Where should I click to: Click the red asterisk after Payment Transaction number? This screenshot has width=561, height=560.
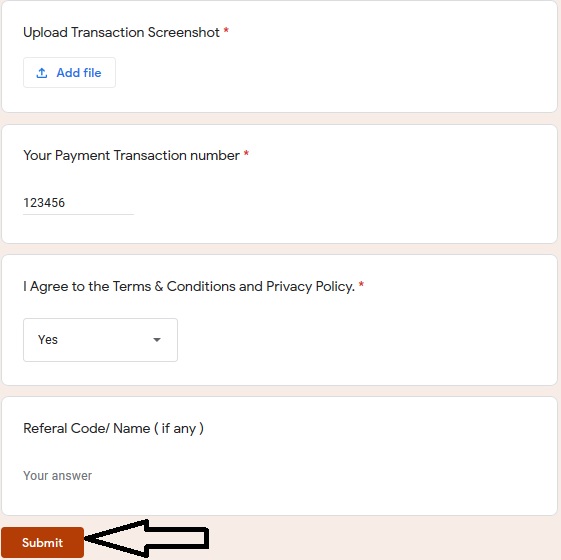pos(246,154)
